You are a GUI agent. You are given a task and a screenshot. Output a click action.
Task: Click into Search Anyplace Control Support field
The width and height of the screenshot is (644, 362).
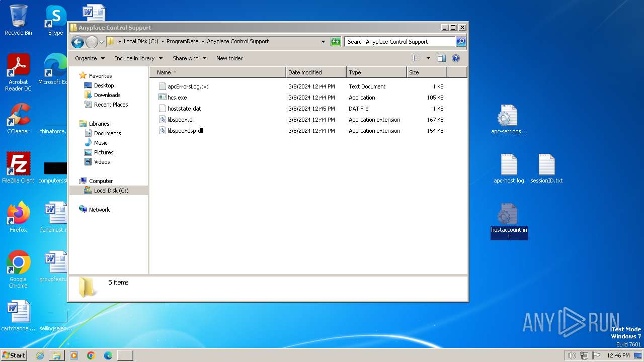click(x=400, y=42)
